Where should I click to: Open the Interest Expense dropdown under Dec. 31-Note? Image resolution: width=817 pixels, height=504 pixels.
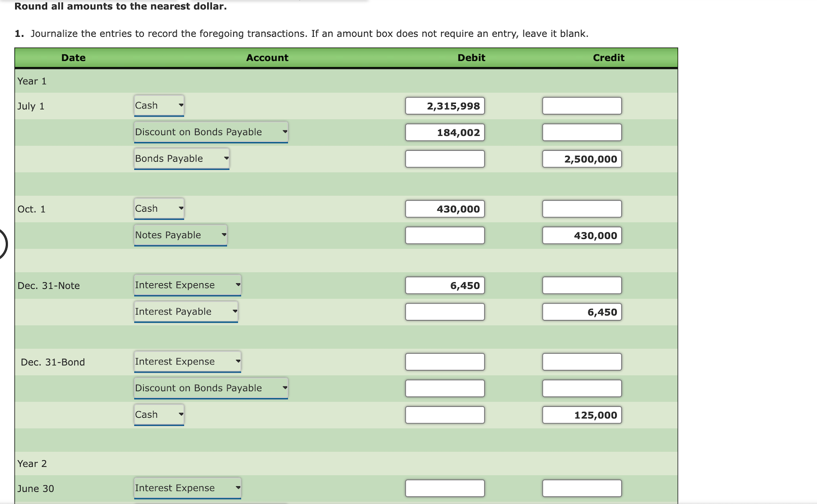click(x=187, y=285)
